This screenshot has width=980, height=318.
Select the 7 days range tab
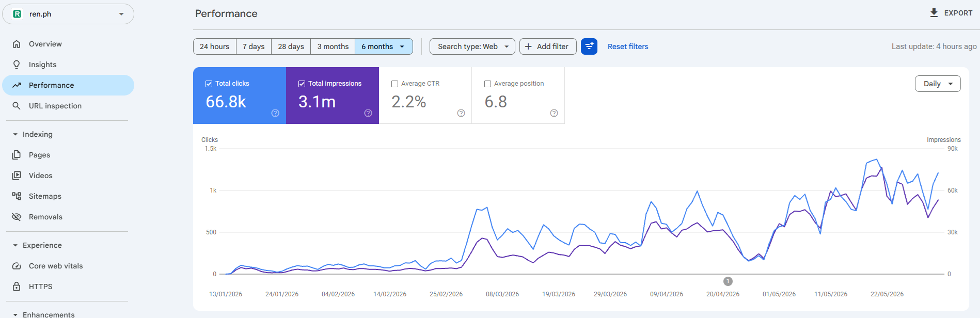tap(254, 46)
